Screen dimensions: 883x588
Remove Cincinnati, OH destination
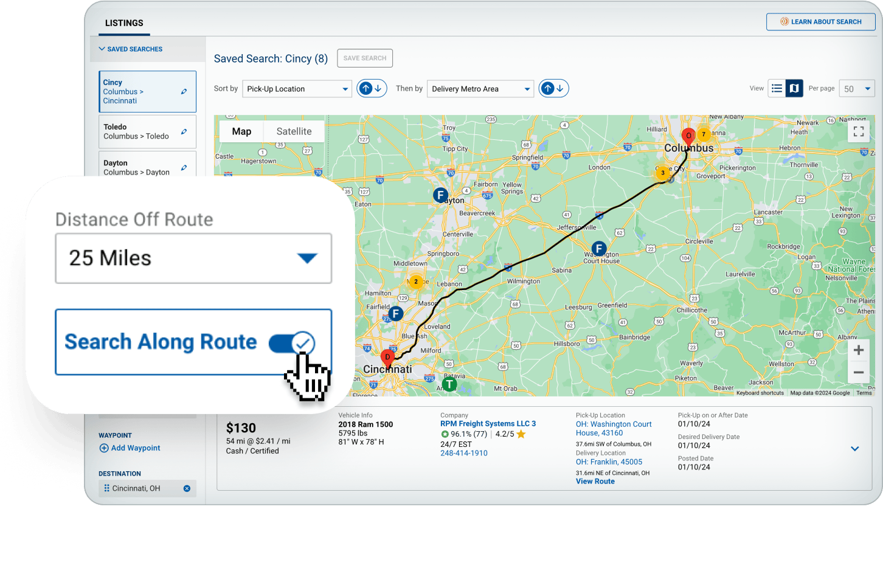[187, 488]
